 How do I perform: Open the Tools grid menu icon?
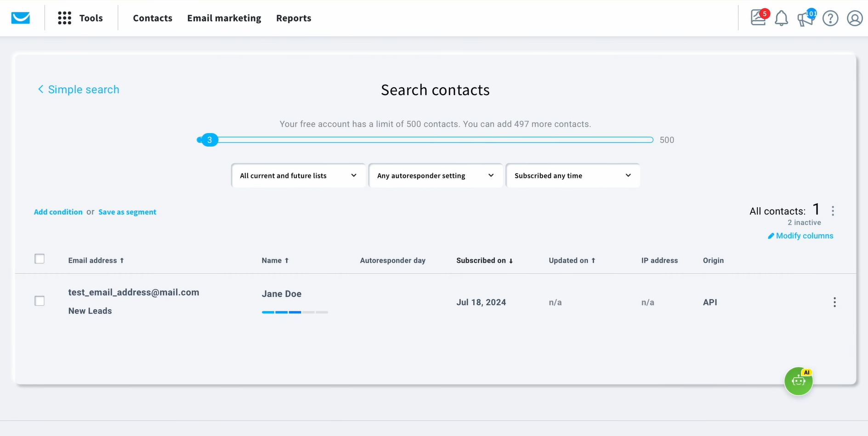(64, 18)
